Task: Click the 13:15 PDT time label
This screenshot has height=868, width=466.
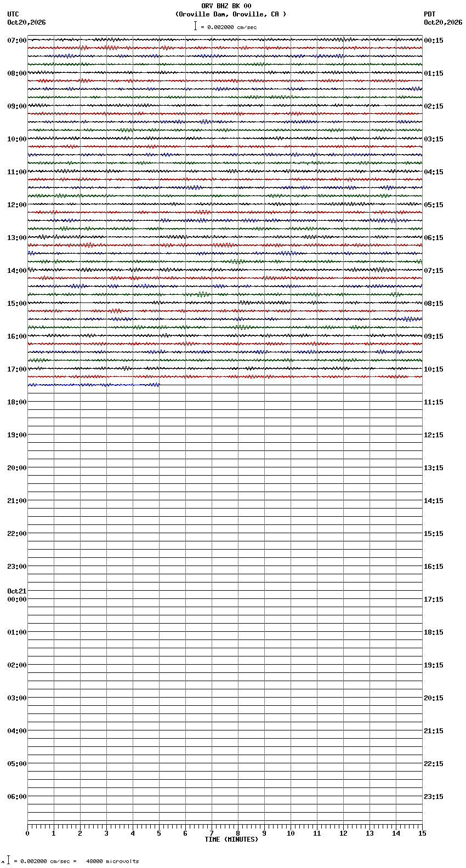Action: pyautogui.click(x=434, y=468)
